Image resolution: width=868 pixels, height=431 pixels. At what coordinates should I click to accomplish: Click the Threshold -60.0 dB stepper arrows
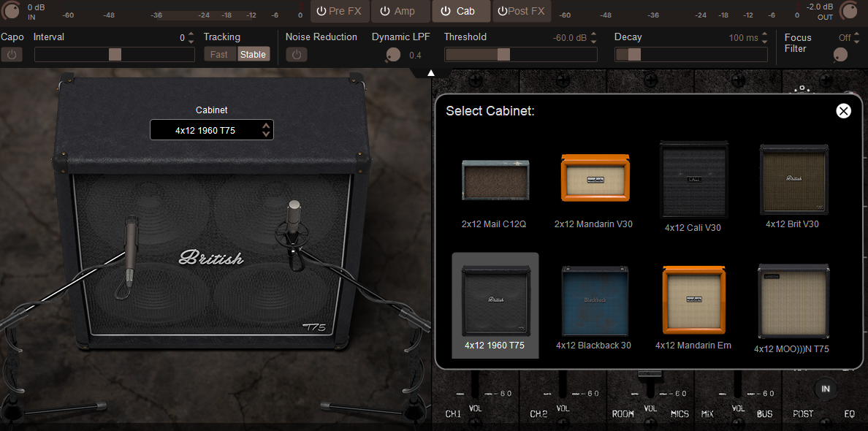coord(594,38)
